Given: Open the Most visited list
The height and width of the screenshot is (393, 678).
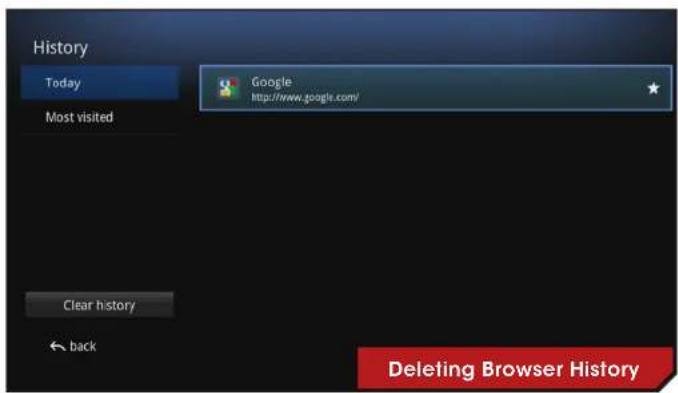Looking at the screenshot, I should [100, 117].
